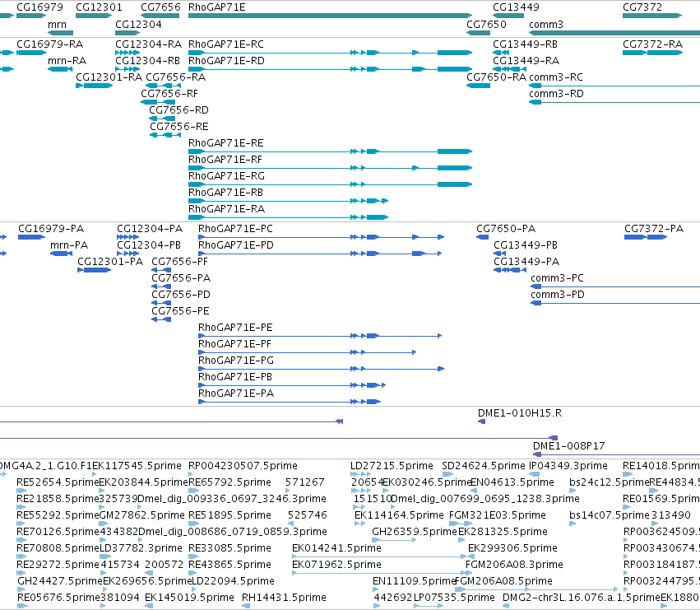This screenshot has height=610, width=700.
Task: Select the CG7656-RD transcript label
Action: pos(178,110)
